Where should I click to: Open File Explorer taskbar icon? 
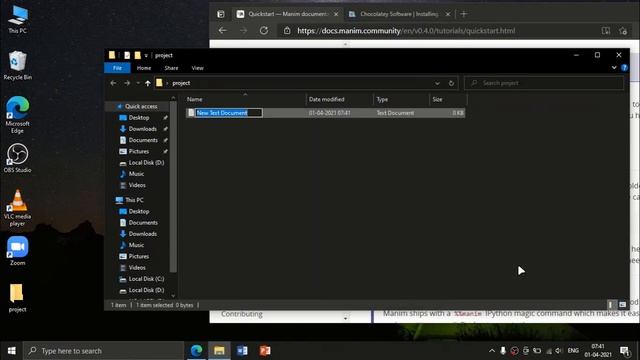click(219, 351)
